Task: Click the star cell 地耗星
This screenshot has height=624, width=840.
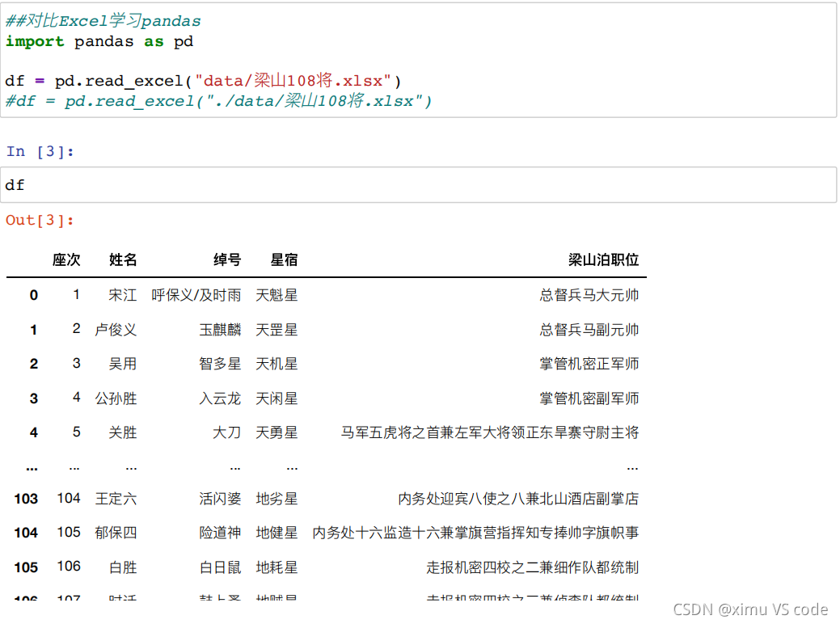Action: click(x=276, y=567)
